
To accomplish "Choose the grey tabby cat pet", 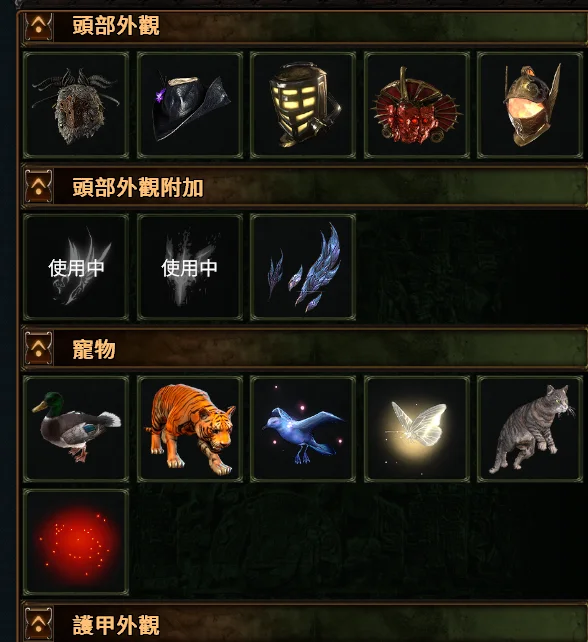I will [530, 429].
